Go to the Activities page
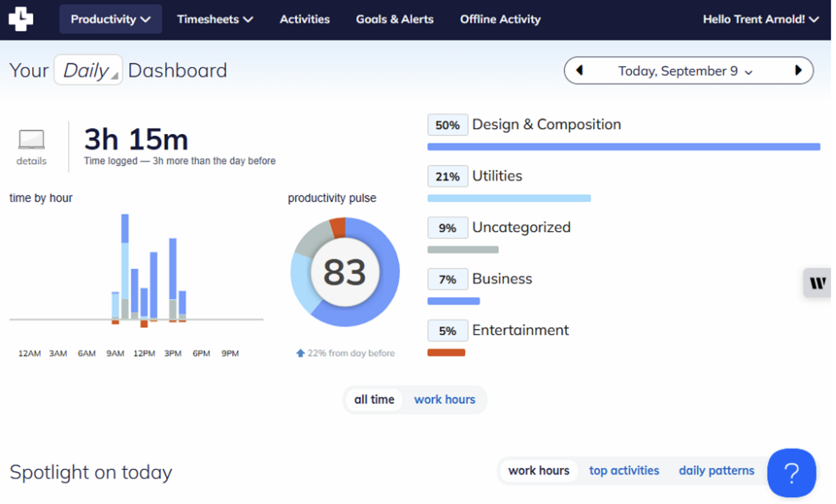Viewport: 836px width, 504px height. [304, 19]
